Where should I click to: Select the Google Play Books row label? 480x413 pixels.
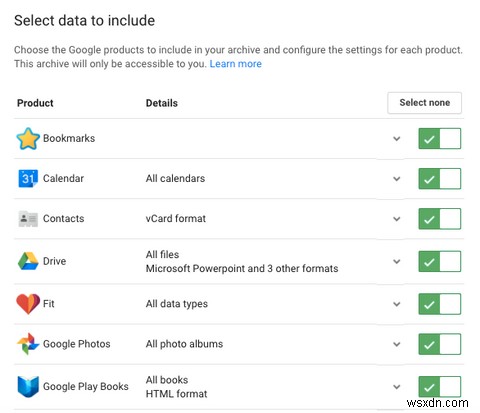point(86,387)
